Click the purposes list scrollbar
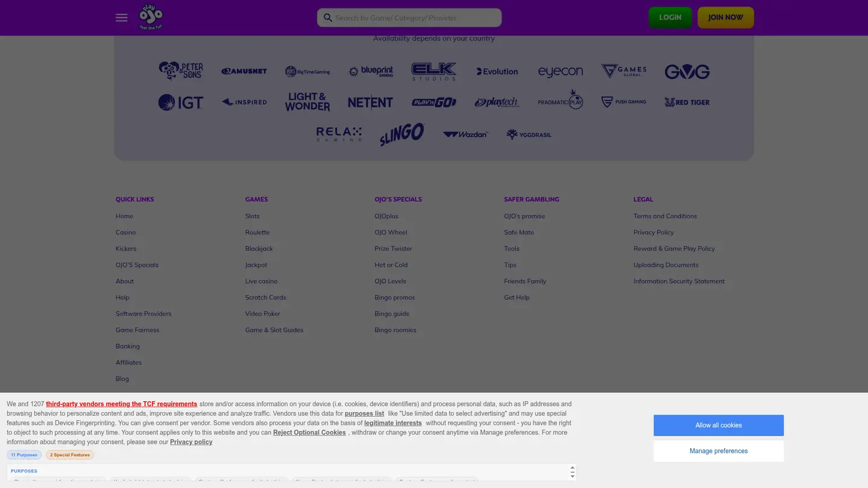 (572, 472)
